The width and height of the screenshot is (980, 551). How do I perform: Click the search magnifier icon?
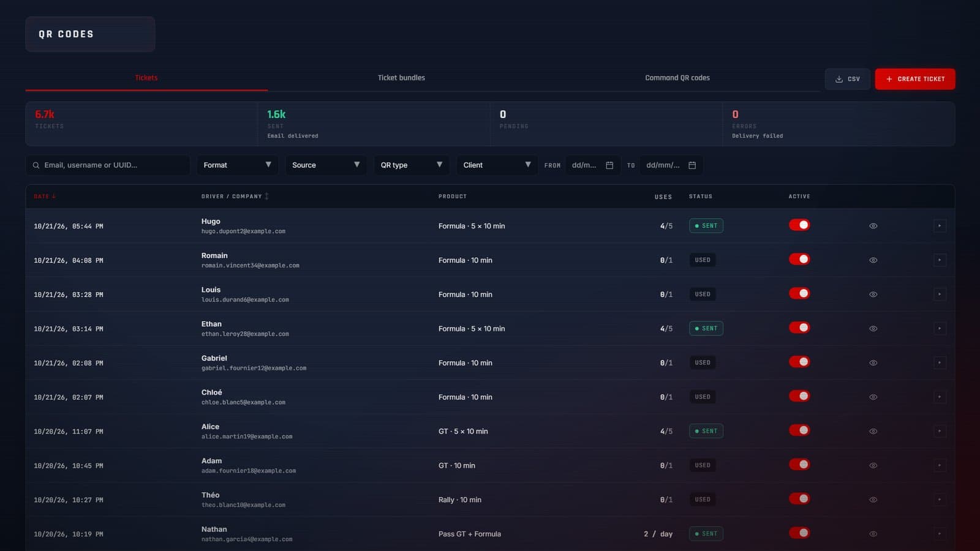pos(36,165)
